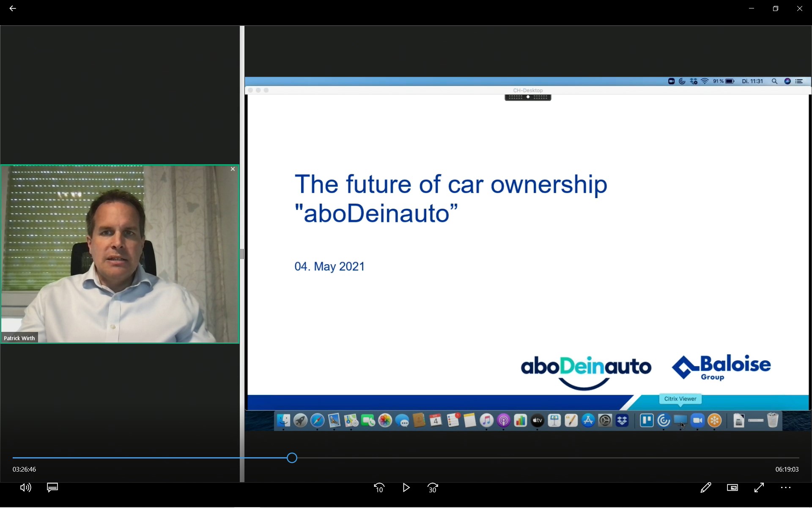Click the panel divider handle
Image resolution: width=812 pixels, height=508 pixels.
(x=242, y=254)
